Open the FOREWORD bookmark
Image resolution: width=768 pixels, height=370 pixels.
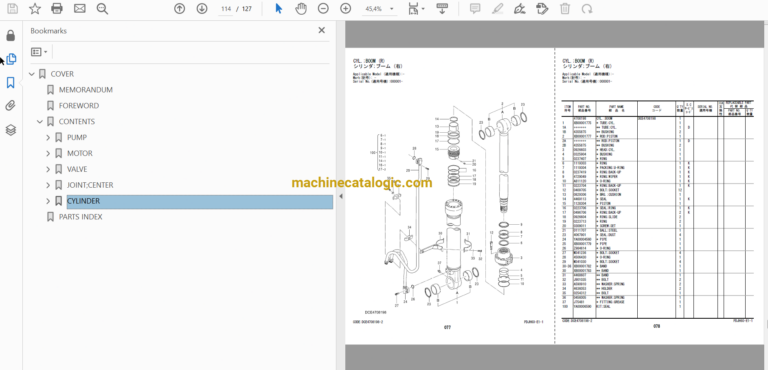click(79, 106)
